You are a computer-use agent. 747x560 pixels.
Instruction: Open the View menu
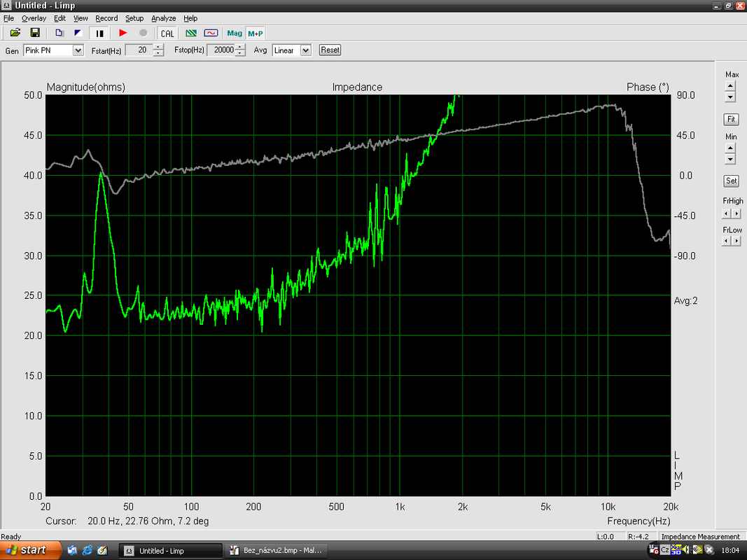pos(81,18)
